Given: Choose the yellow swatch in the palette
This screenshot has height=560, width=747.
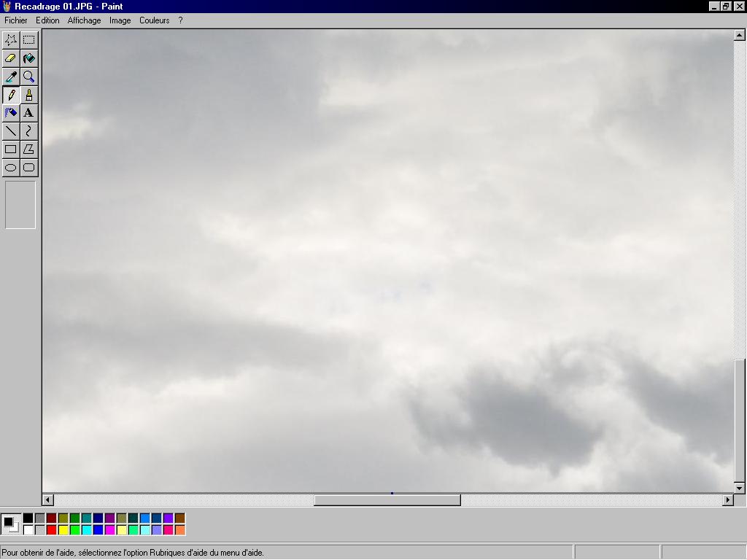Looking at the screenshot, I should pyautogui.click(x=63, y=530).
